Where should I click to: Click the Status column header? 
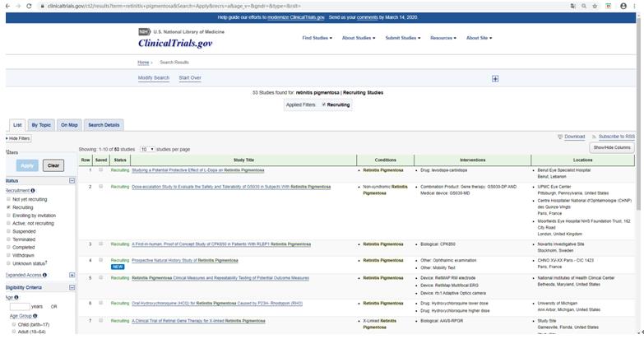click(120, 160)
